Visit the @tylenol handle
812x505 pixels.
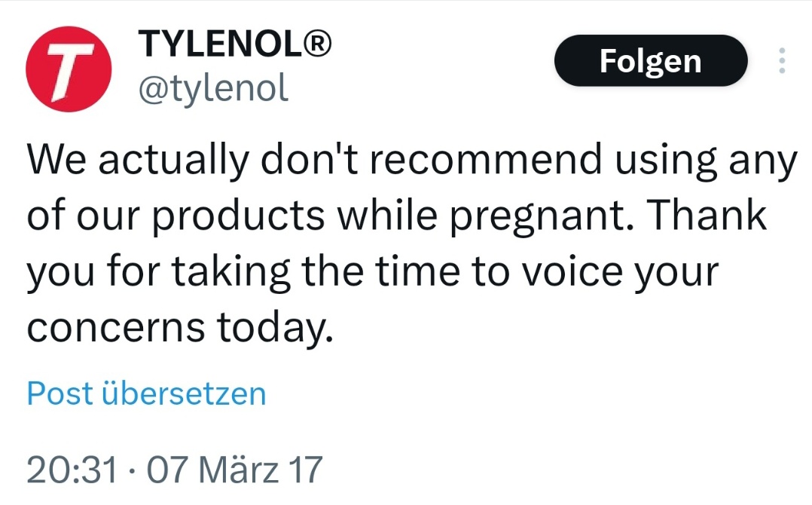(x=213, y=89)
